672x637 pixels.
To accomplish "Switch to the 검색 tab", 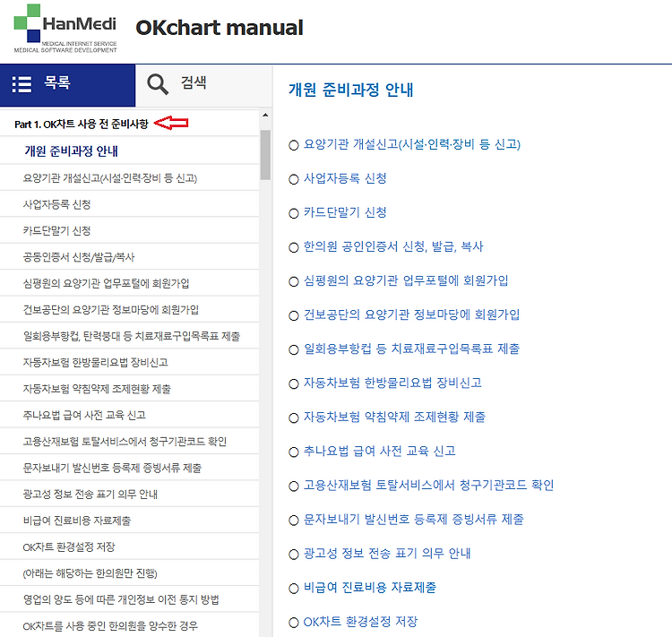I will [203, 85].
